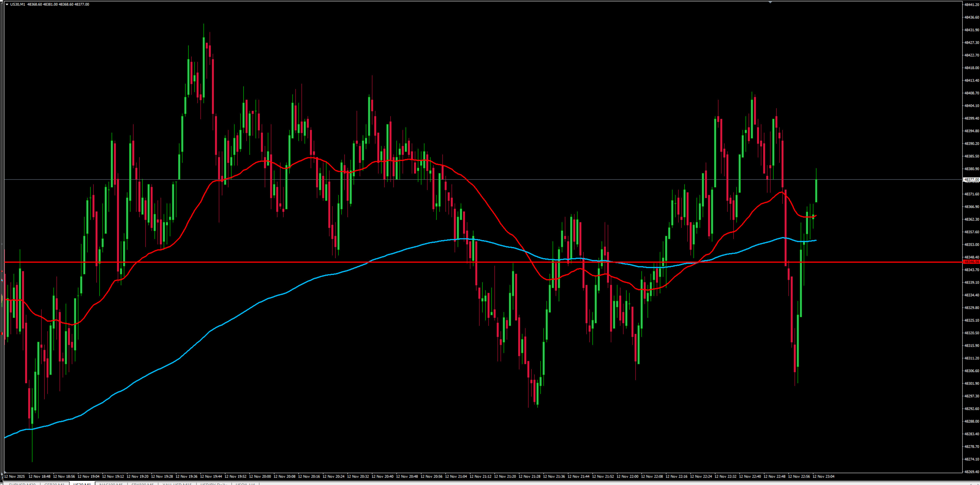Open the SPX500,M5 chart tab

143,484
